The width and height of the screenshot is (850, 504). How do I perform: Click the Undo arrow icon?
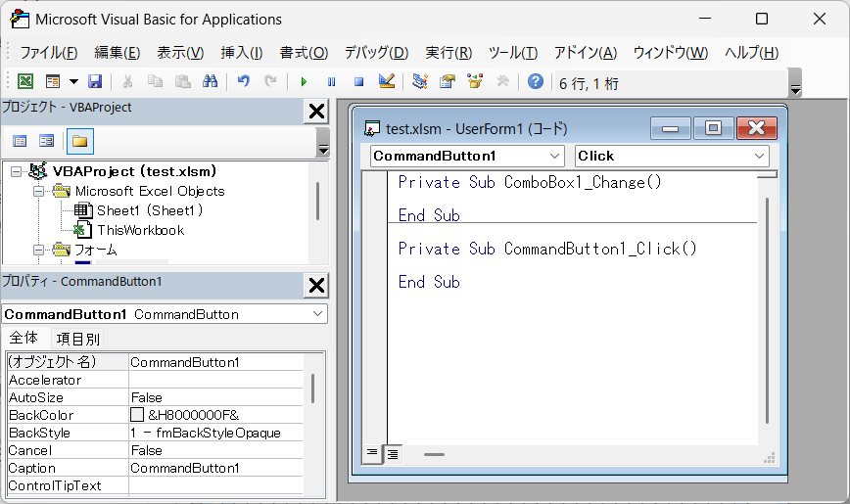click(244, 82)
